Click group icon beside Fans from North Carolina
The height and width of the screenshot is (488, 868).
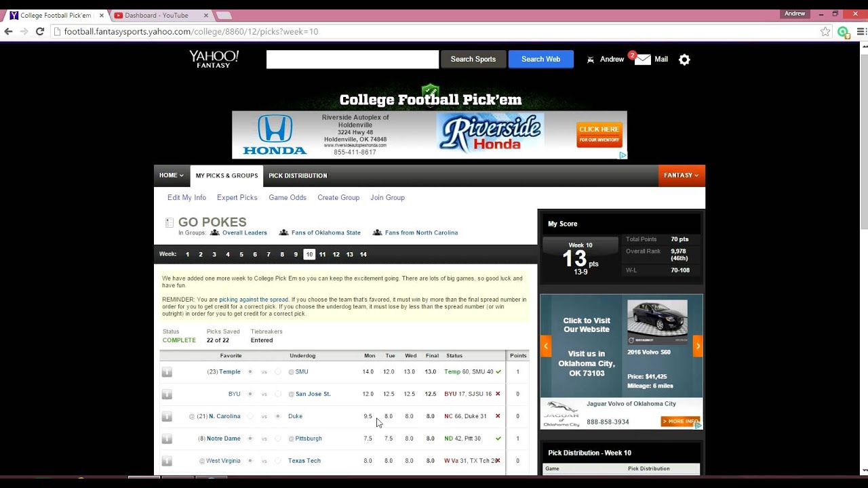[x=377, y=232]
